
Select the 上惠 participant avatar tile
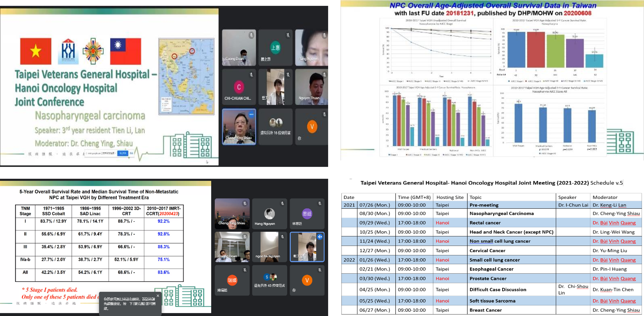[275, 47]
